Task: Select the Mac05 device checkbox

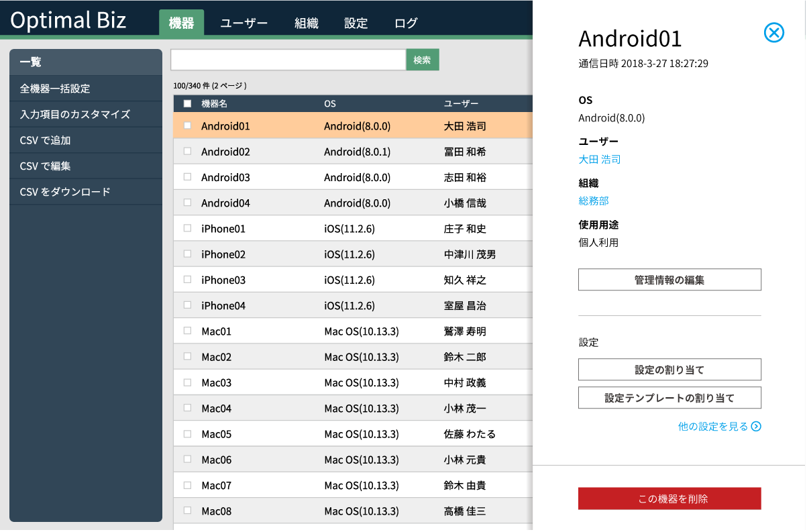Action: [187, 433]
